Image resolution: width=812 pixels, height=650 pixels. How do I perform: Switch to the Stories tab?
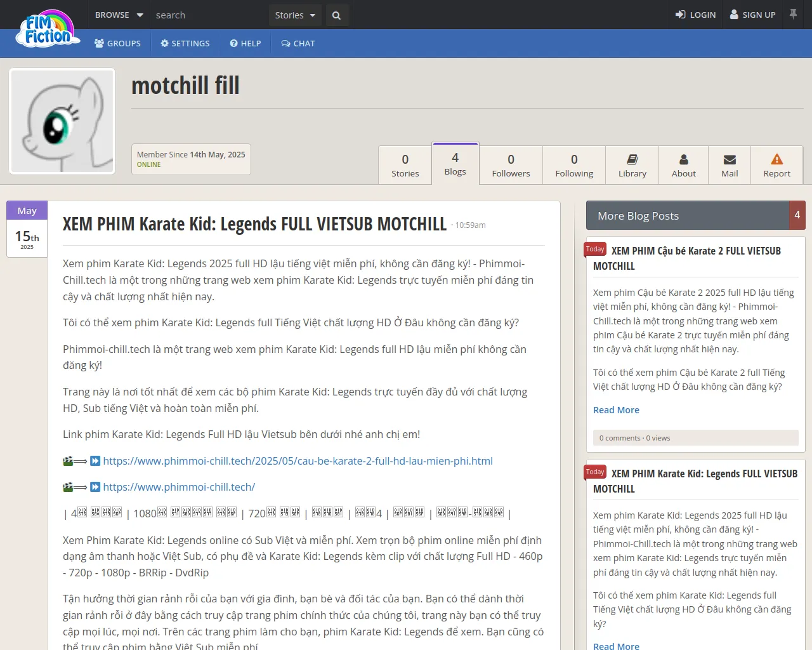click(x=405, y=165)
